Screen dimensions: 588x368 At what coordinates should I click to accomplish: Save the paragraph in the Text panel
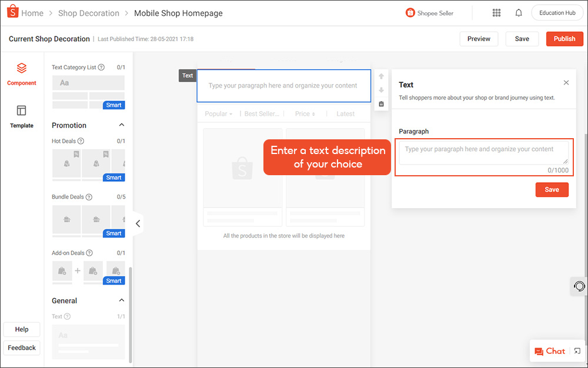tap(552, 190)
